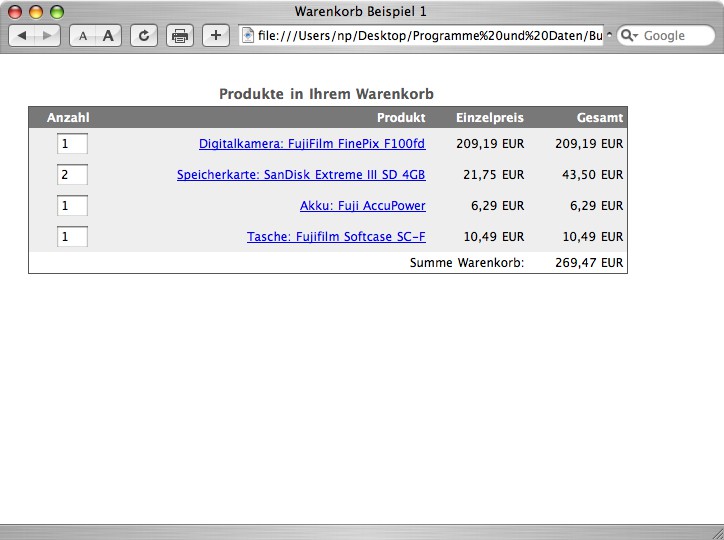The height and width of the screenshot is (540, 724).
Task: Click the page icon in address bar
Action: coord(248,36)
